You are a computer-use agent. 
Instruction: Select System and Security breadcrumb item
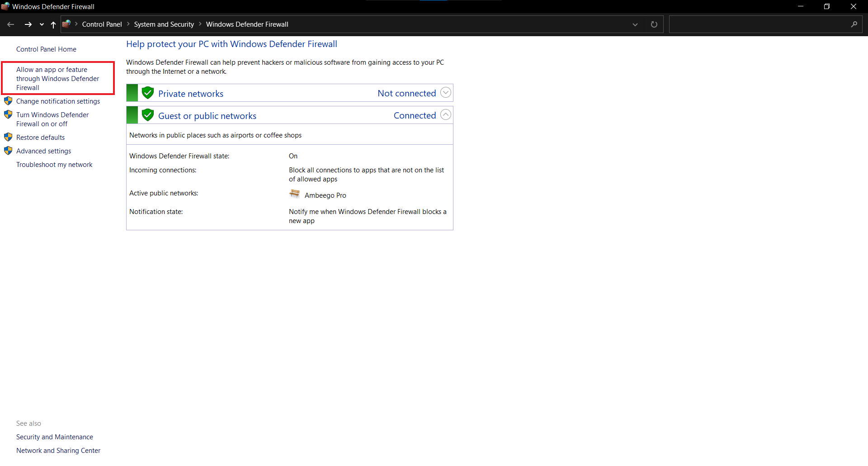[x=164, y=24]
